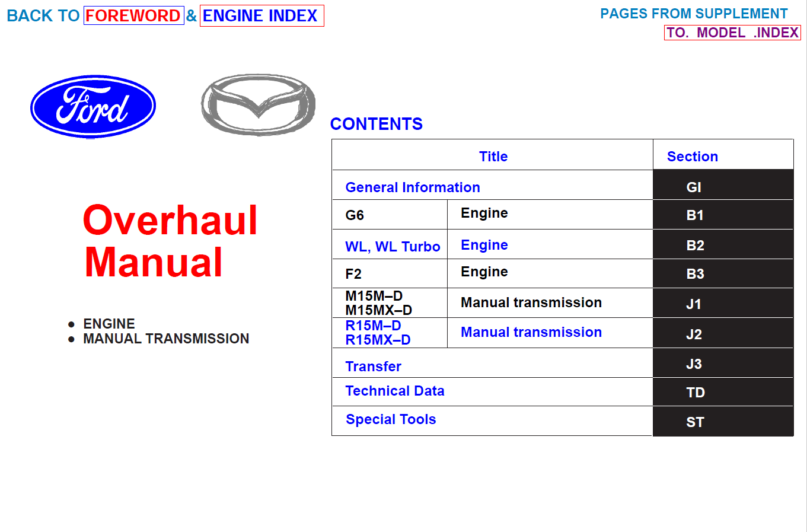807x532 pixels.
Task: Click the ENGINE bullet item
Action: pos(109,324)
